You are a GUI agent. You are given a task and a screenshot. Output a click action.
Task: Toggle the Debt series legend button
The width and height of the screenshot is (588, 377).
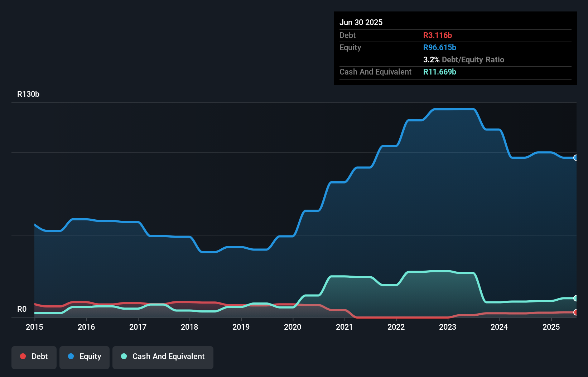coord(34,357)
